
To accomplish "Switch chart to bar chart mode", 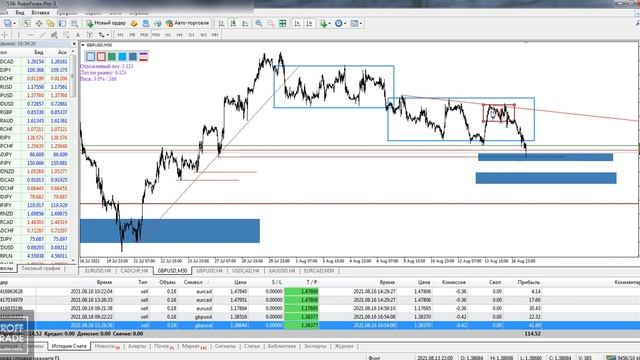I will (x=221, y=23).
